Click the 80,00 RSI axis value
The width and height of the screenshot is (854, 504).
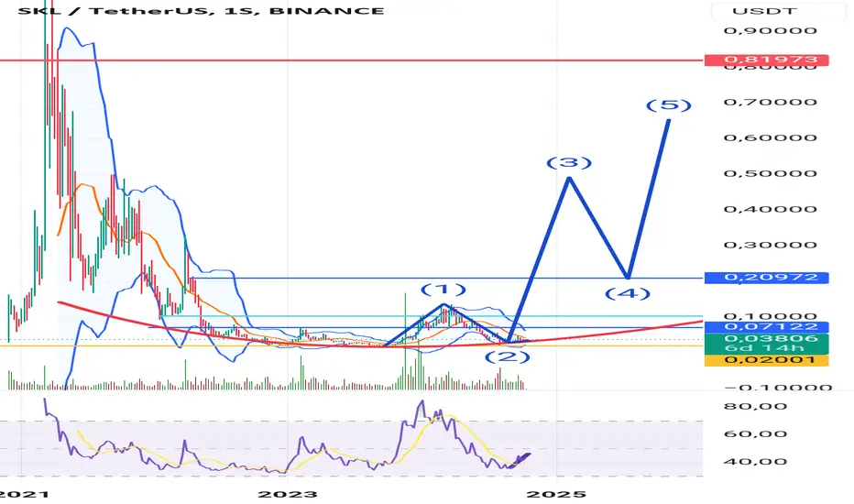pos(754,406)
